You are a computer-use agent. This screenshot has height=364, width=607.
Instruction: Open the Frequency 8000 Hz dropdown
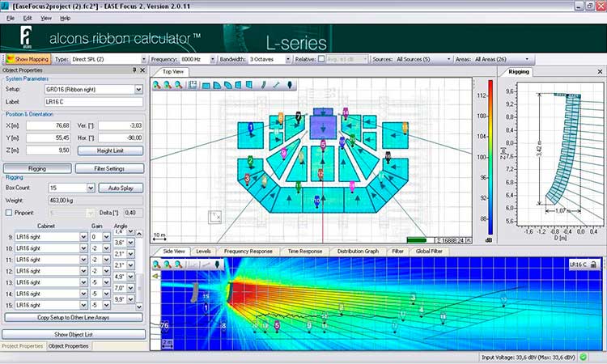click(213, 59)
